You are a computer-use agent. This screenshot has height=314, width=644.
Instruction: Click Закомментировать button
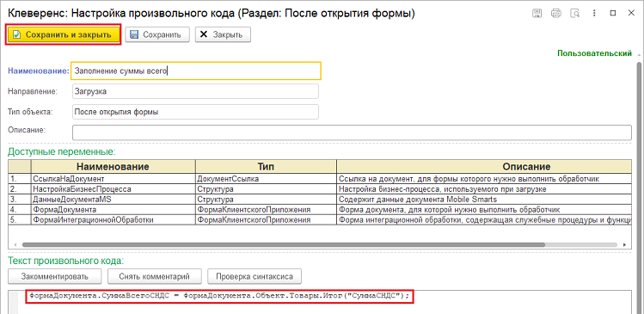(55, 276)
